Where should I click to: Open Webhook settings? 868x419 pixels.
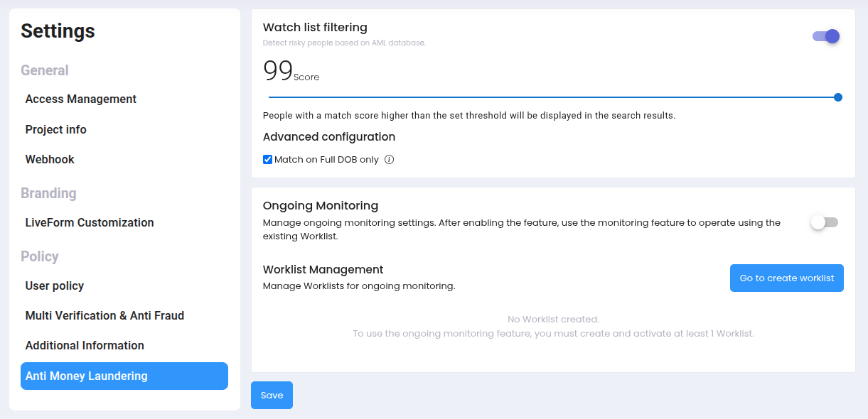(49, 159)
